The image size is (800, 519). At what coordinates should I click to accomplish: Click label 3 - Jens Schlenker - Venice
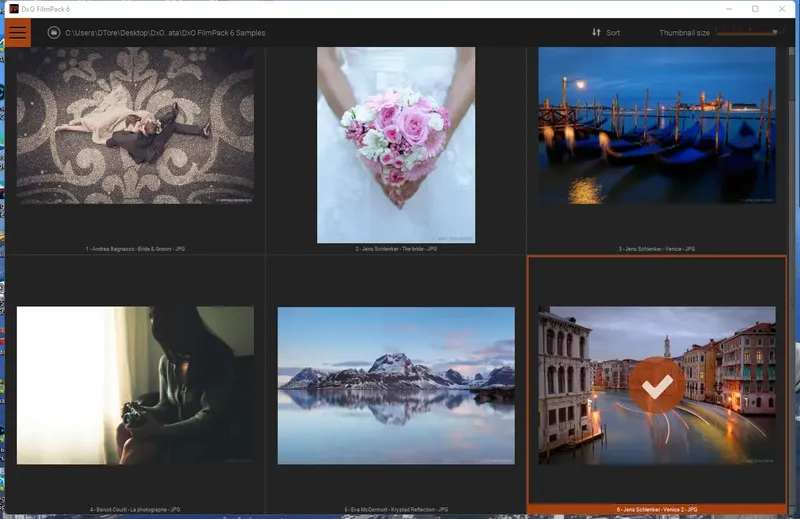tap(657, 249)
